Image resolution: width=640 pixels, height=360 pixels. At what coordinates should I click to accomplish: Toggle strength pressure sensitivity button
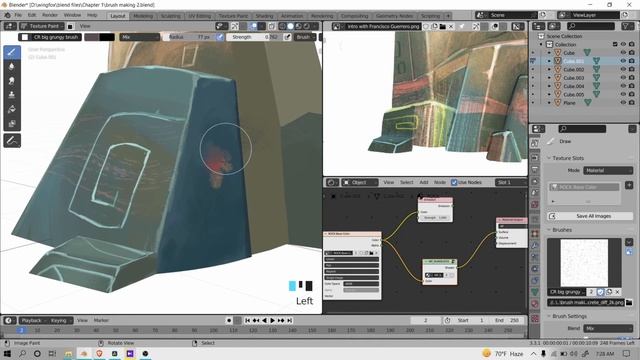(x=287, y=37)
